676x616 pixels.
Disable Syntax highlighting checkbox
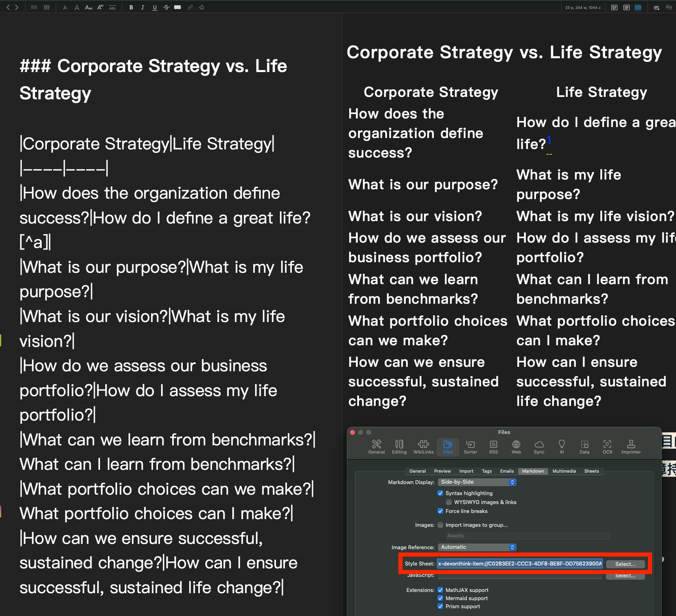click(x=440, y=493)
